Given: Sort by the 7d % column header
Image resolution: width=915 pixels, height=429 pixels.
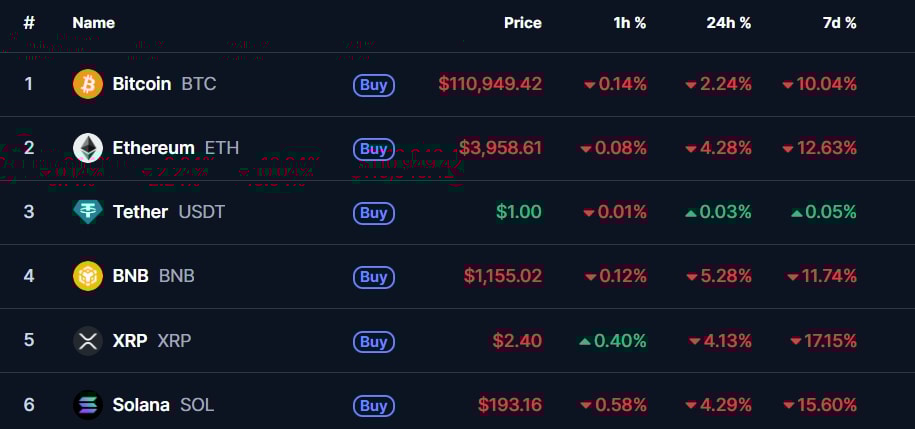Looking at the screenshot, I should pyautogui.click(x=837, y=23).
